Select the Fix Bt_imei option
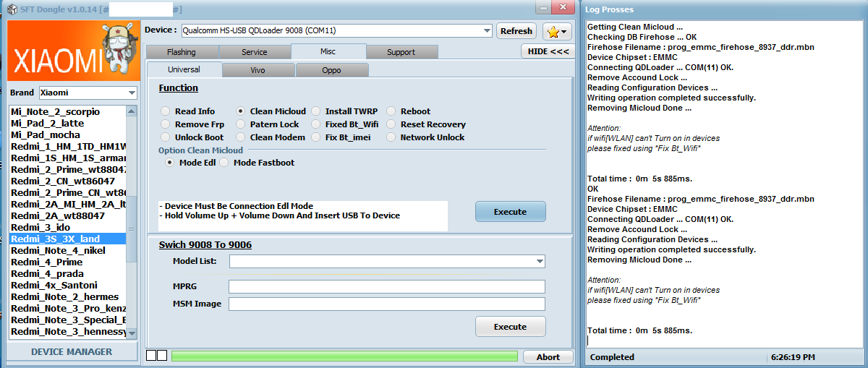Image resolution: width=868 pixels, height=368 pixels. pos(342,137)
